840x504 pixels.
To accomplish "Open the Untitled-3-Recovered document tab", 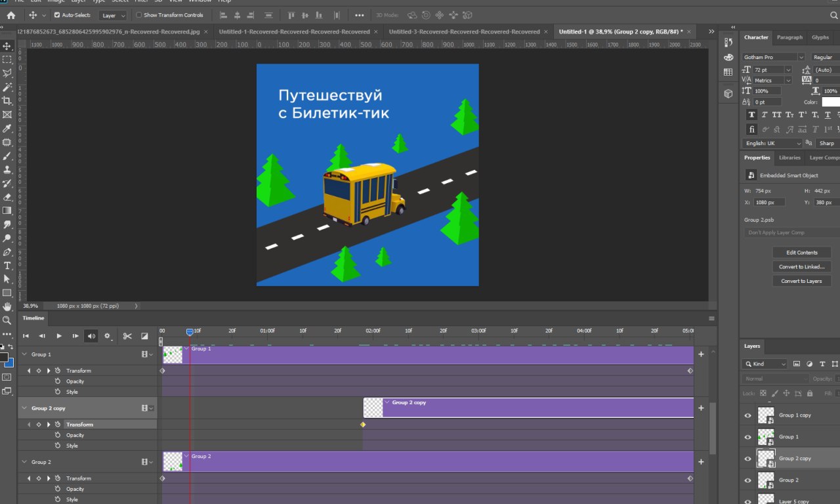I will pos(464,31).
